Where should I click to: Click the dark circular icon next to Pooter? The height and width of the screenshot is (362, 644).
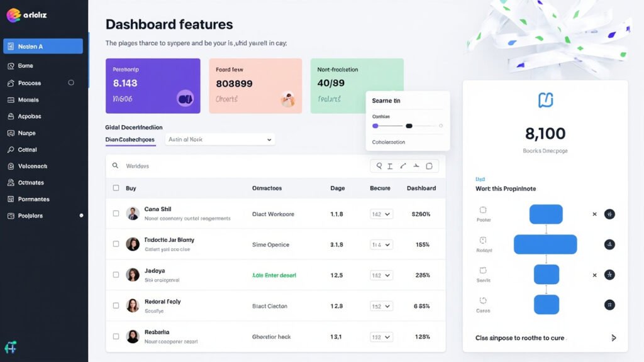609,214
